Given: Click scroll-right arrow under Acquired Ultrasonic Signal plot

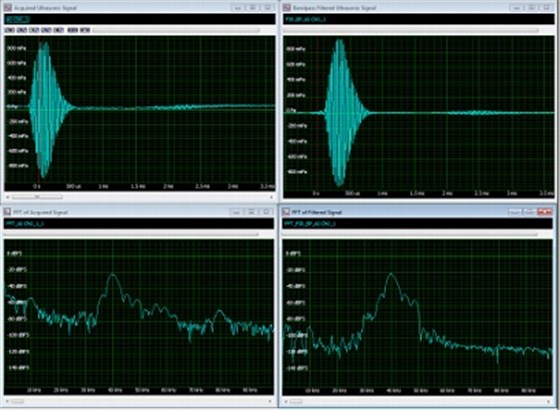Looking at the screenshot, I should [x=272, y=197].
